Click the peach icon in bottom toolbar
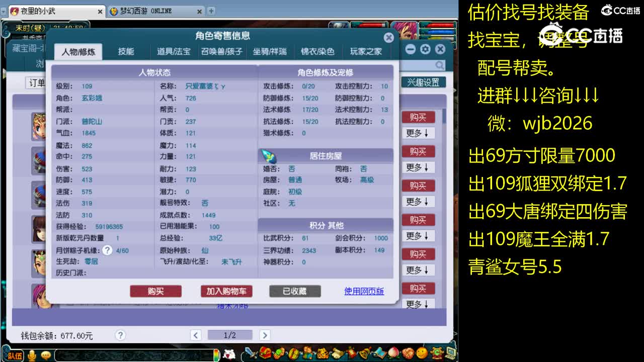 point(393,353)
